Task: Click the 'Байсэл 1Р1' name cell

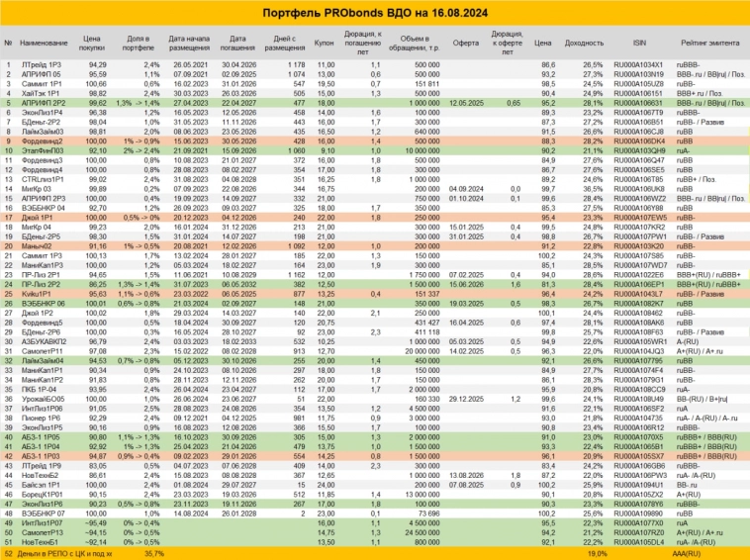Action: pos(41,486)
